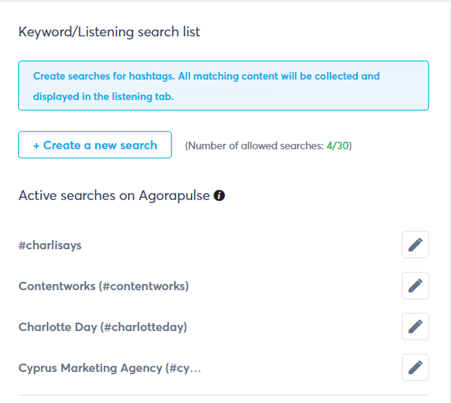Click the truncated Cyprus Marketing Agency entry
This screenshot has width=451, height=403.
coord(110,368)
